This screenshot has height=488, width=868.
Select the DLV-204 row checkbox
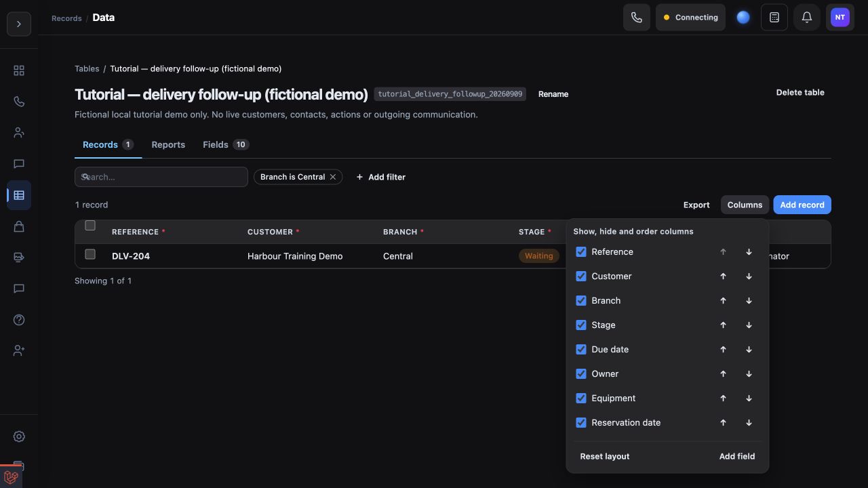point(90,254)
